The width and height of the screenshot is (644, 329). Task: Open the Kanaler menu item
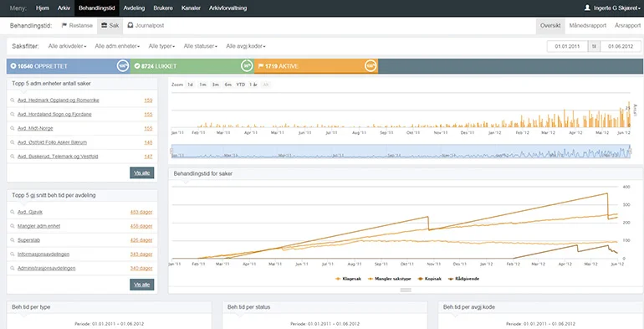click(x=191, y=8)
